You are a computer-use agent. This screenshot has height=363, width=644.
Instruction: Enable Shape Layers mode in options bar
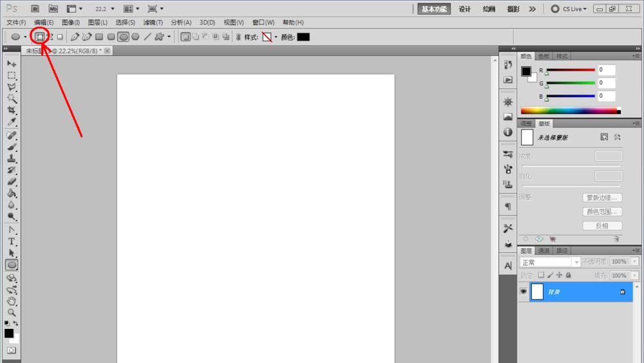39,37
